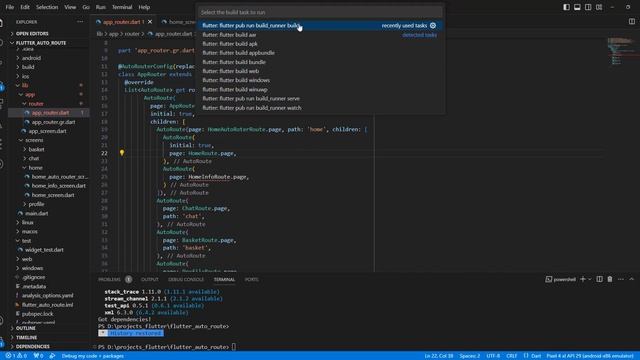The height and width of the screenshot is (360, 640).
Task: Expand the Timeline section
Action: point(27,338)
